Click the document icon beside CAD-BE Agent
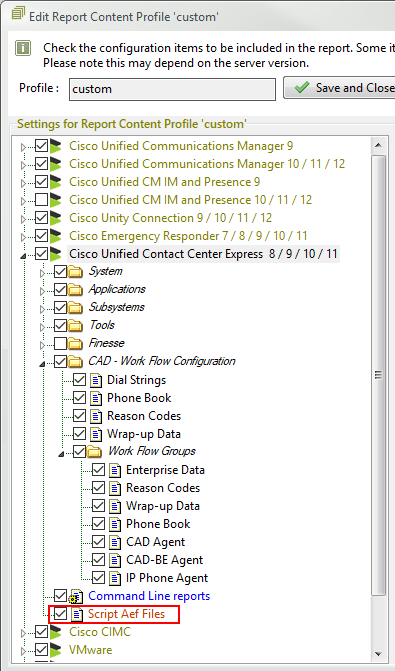Image resolution: width=395 pixels, height=671 pixels. [115, 560]
